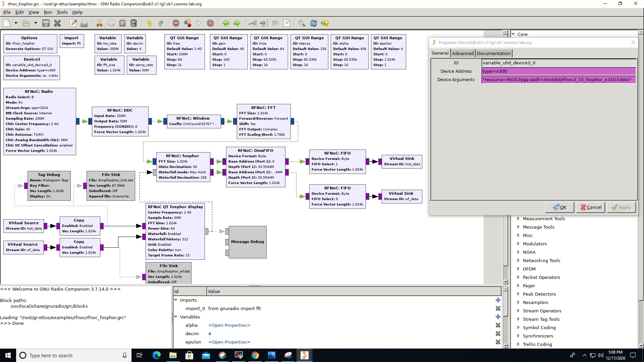This screenshot has width=644, height=362.
Task: Click the Save flowgraph toolbar icon
Action: pyautogui.click(x=46, y=23)
